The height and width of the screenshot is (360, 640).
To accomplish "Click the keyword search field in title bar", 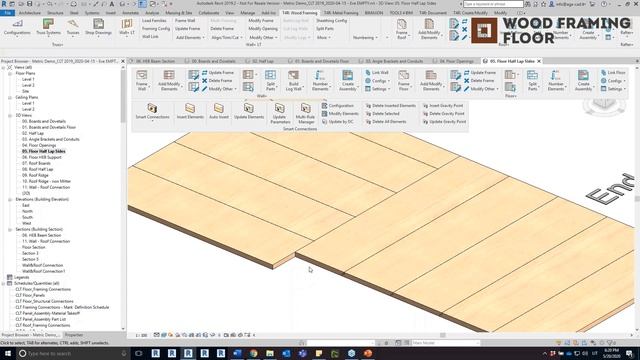I will (x=493, y=4).
